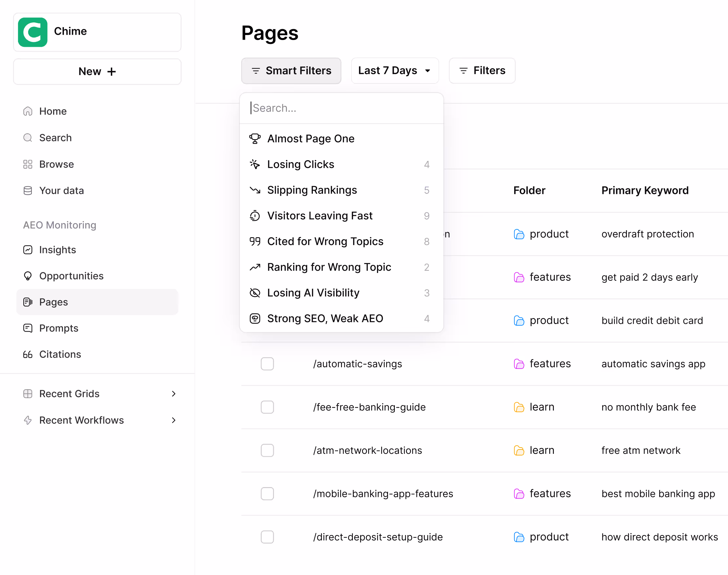The width and height of the screenshot is (728, 575).
Task: Click the Opportunities lightbulb icon in sidebar
Action: (28, 276)
